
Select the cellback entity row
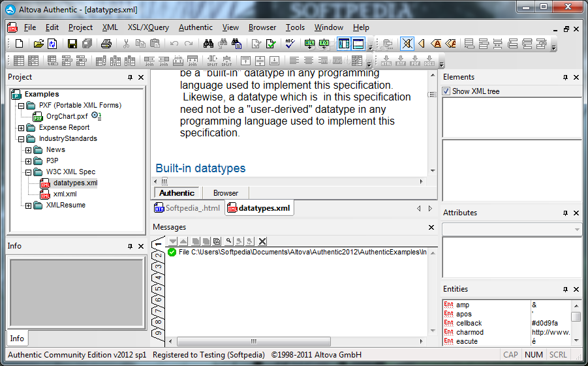tap(507, 323)
